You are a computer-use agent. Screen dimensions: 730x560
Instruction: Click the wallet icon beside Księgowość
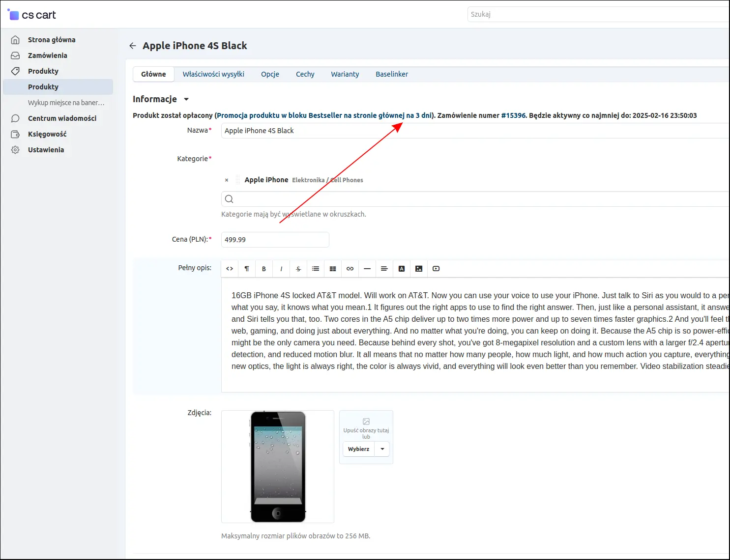[x=15, y=134]
